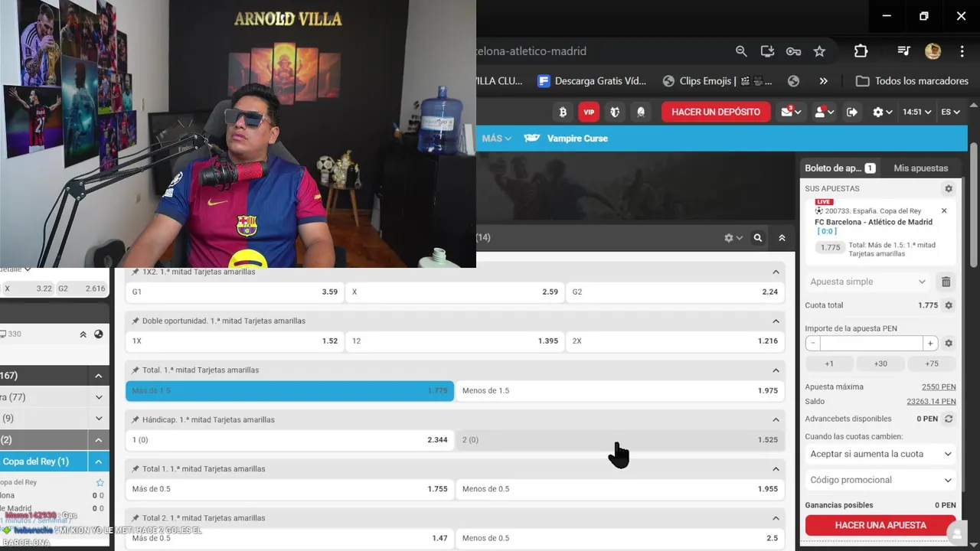Open the Todos los marcadores folder

coord(912,81)
